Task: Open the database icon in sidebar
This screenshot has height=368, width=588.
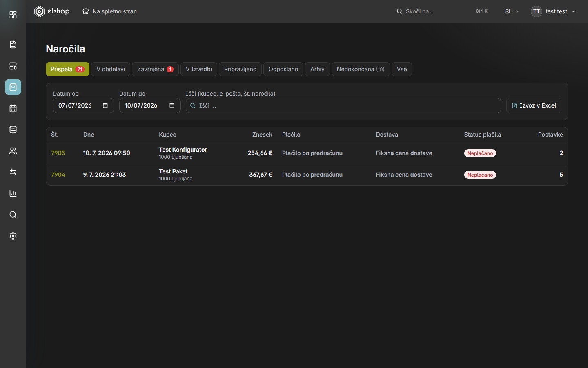Action: pos(13,130)
